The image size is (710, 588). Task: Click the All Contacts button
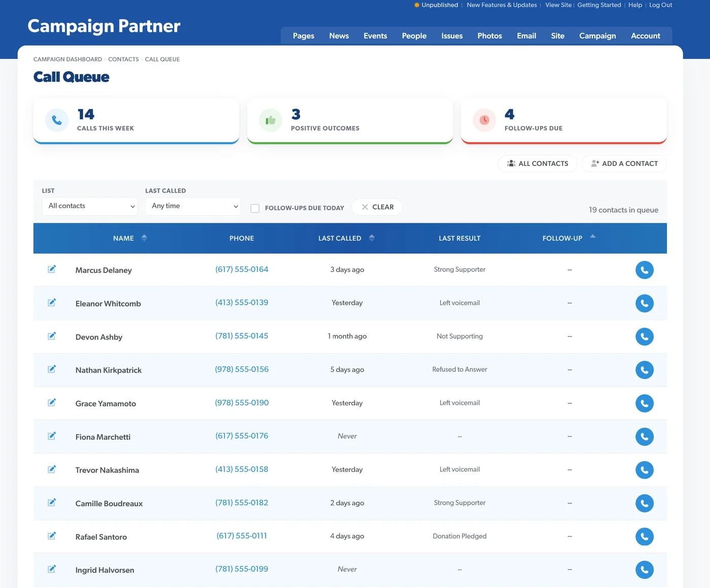click(x=538, y=163)
